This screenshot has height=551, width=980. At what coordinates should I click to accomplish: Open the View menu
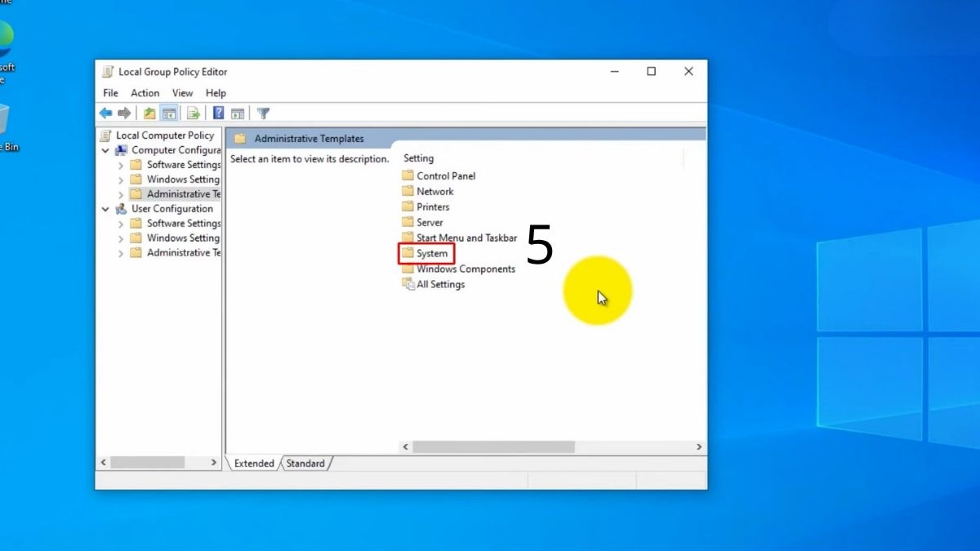[183, 93]
